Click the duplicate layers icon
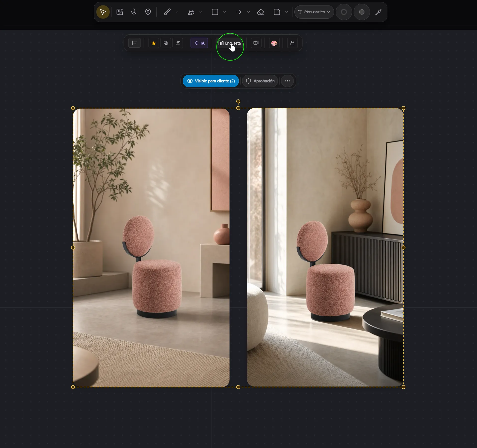477x448 pixels. tap(166, 43)
